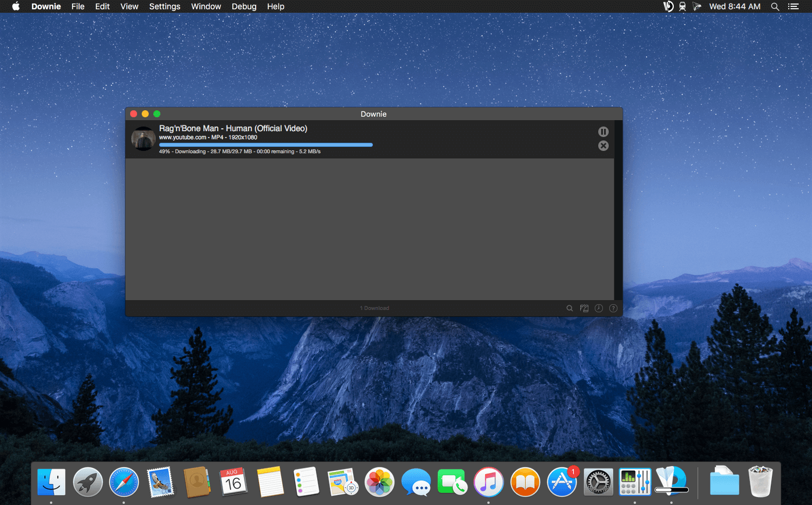Image resolution: width=812 pixels, height=505 pixels.
Task: Close the Downie window
Action: pyautogui.click(x=134, y=114)
